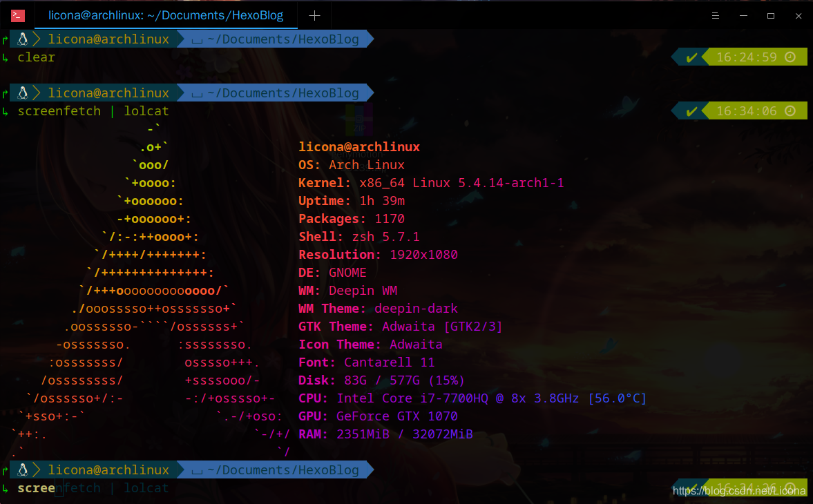Click '~/Documents/HexoBlog' in the bottom prompt
This screenshot has height=504, width=813.
pyautogui.click(x=283, y=470)
